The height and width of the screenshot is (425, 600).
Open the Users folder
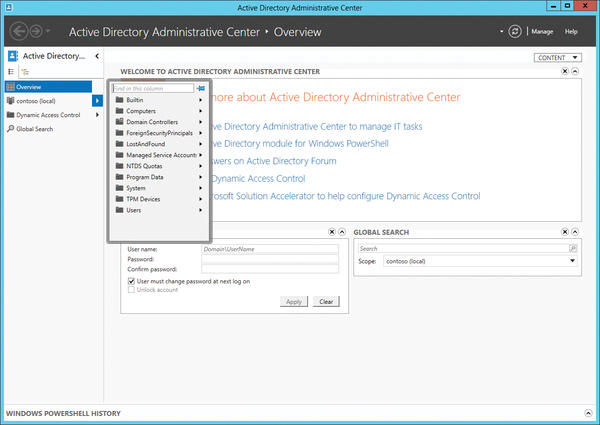tap(134, 210)
